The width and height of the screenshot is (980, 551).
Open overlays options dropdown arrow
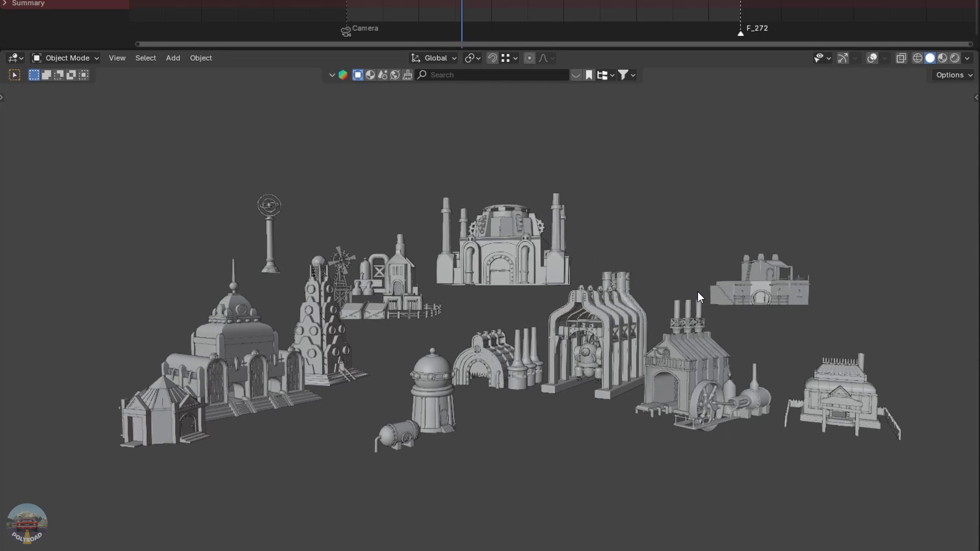click(885, 58)
